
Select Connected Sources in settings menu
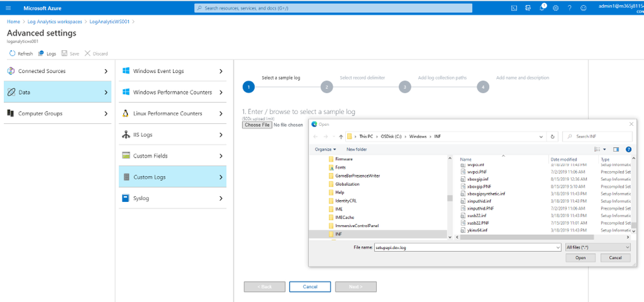pyautogui.click(x=57, y=71)
